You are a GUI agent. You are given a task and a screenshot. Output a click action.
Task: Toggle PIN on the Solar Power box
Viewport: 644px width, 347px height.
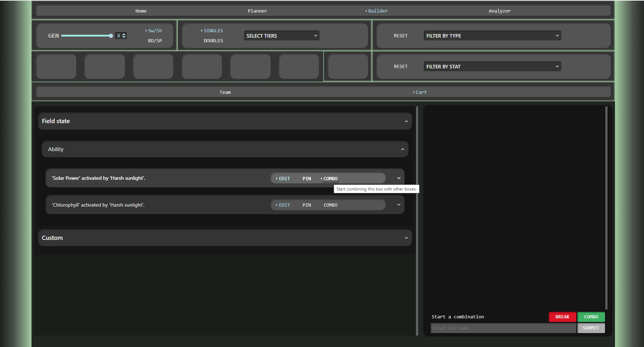pos(307,179)
